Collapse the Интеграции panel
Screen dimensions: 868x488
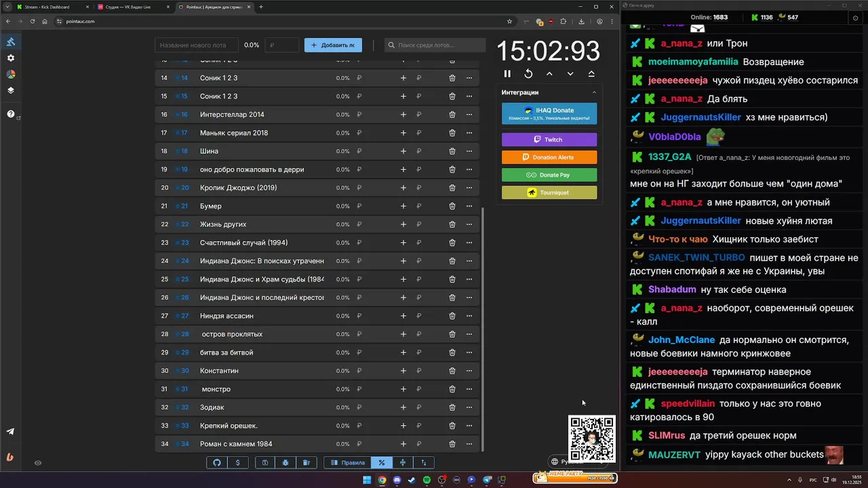[x=594, y=92]
